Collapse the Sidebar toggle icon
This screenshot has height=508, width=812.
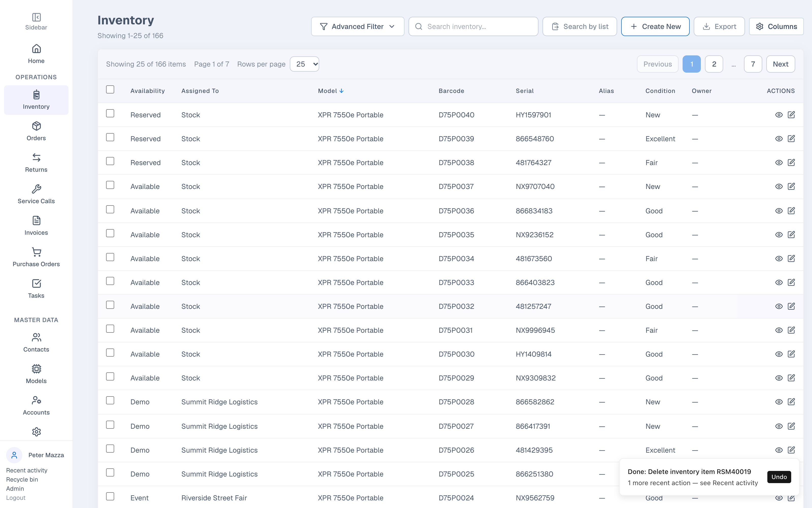coord(36,17)
